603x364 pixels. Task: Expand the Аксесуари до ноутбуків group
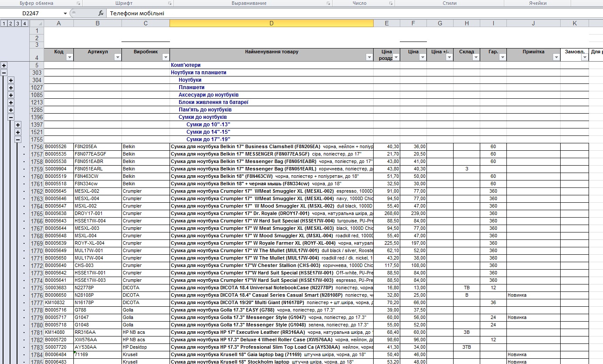click(x=11, y=95)
